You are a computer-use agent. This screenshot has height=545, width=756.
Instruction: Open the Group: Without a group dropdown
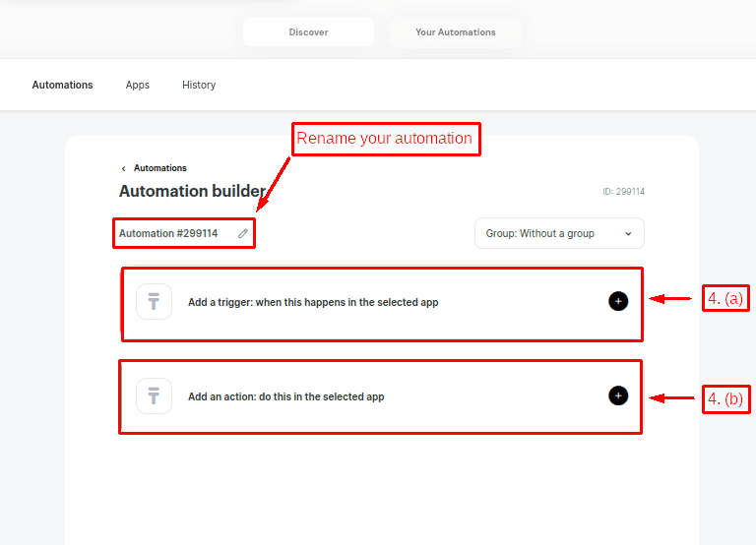(x=558, y=233)
